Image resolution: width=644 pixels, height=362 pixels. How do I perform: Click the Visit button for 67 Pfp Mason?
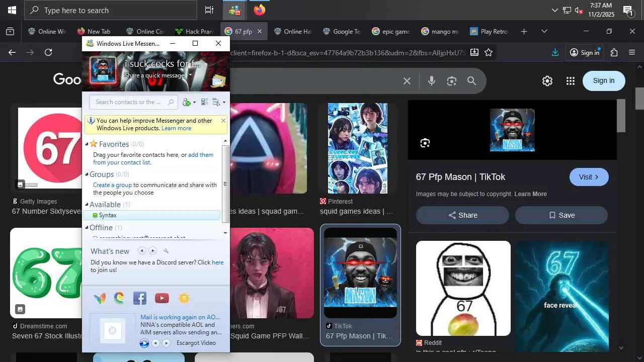click(589, 177)
